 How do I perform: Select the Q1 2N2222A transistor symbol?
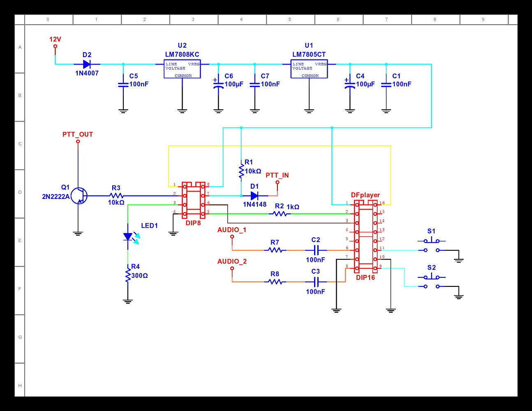(78, 196)
